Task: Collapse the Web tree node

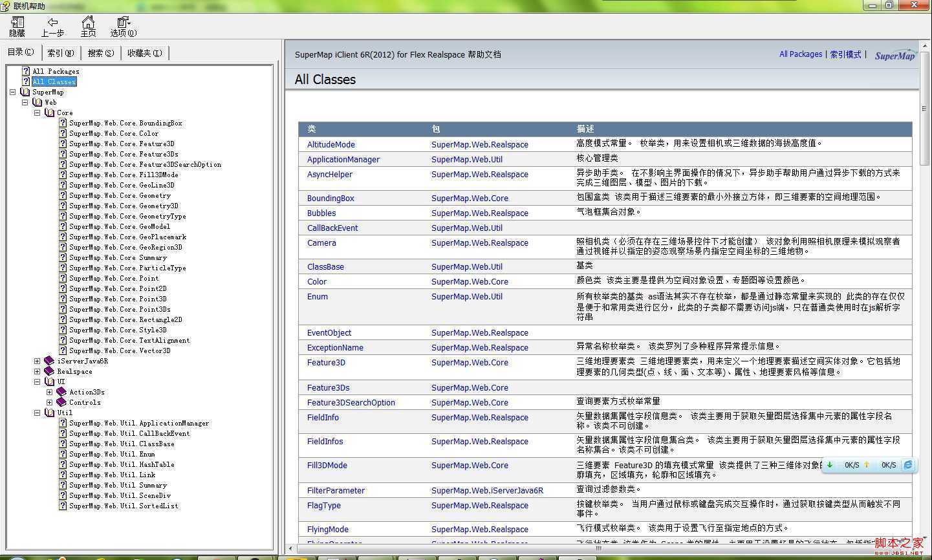Action: coord(25,102)
